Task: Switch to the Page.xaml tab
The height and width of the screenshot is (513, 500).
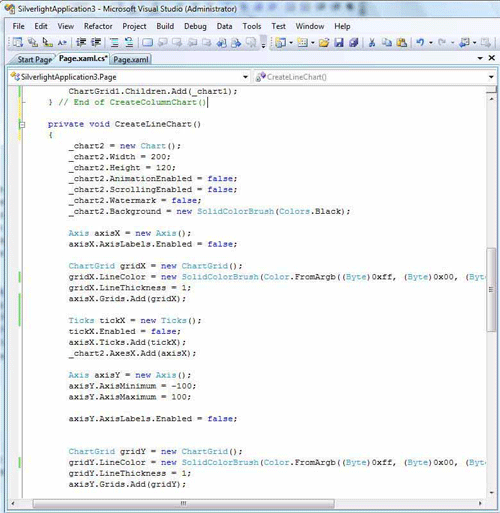Action: click(x=131, y=59)
